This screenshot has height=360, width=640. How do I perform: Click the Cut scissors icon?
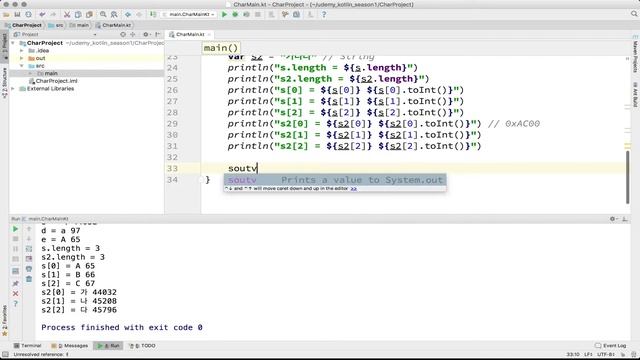(x=67, y=14)
